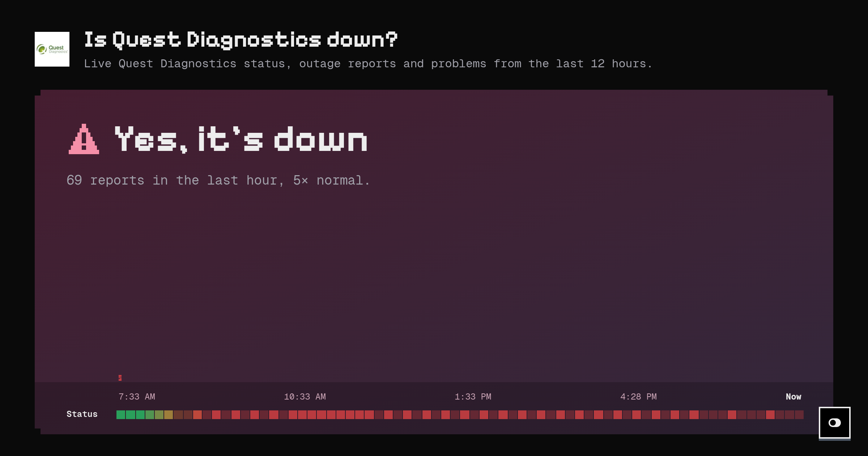This screenshot has width=868, height=456.
Task: Click the small red chart marker above 7:33 AM
Action: 120,378
